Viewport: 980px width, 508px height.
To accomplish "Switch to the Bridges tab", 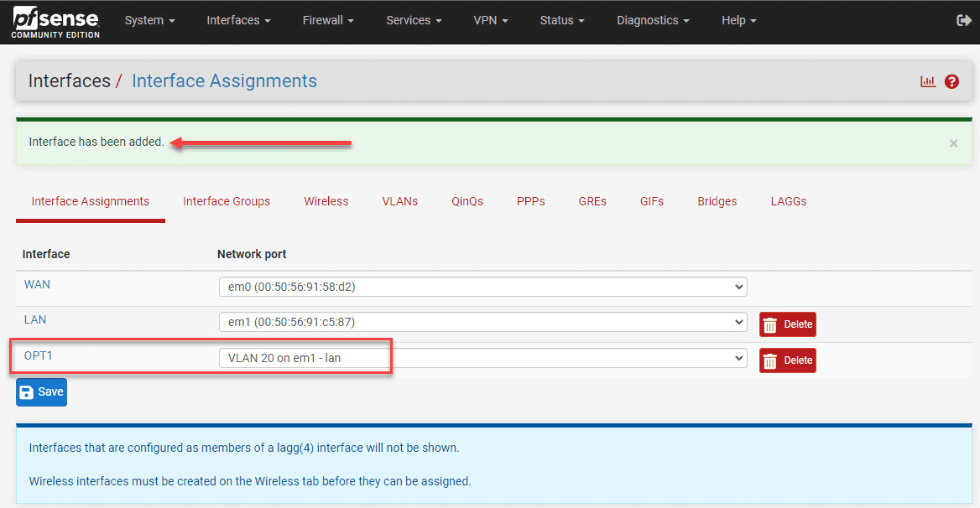I will (717, 201).
